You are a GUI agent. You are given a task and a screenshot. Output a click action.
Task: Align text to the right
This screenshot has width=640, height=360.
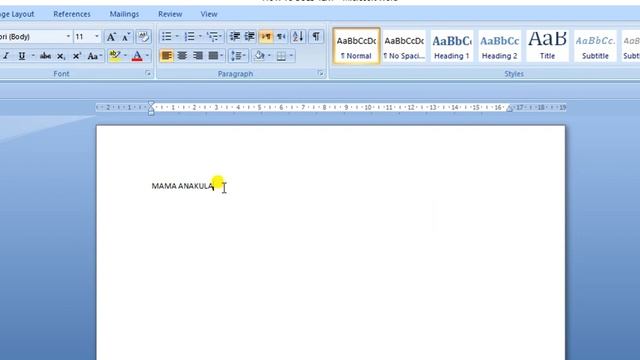pyautogui.click(x=198, y=56)
